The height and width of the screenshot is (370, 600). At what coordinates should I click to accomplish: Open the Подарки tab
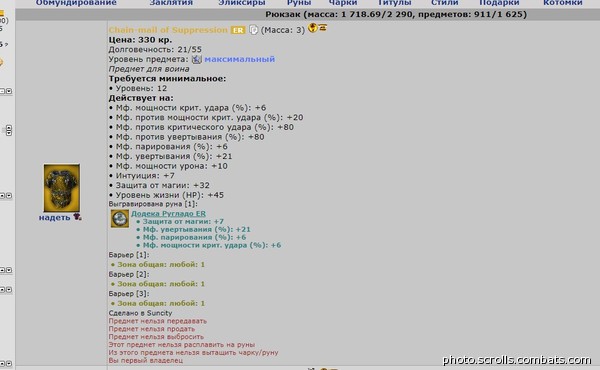pos(499,3)
